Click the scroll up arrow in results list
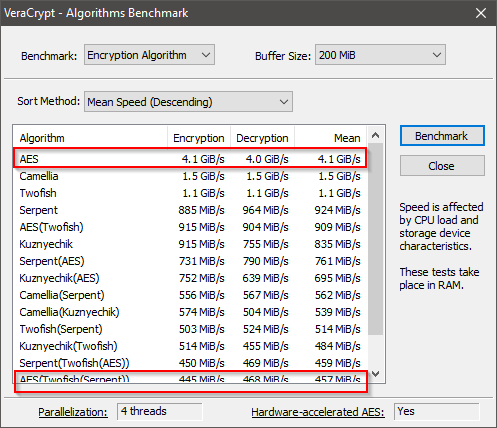497x428 pixels. click(x=376, y=135)
